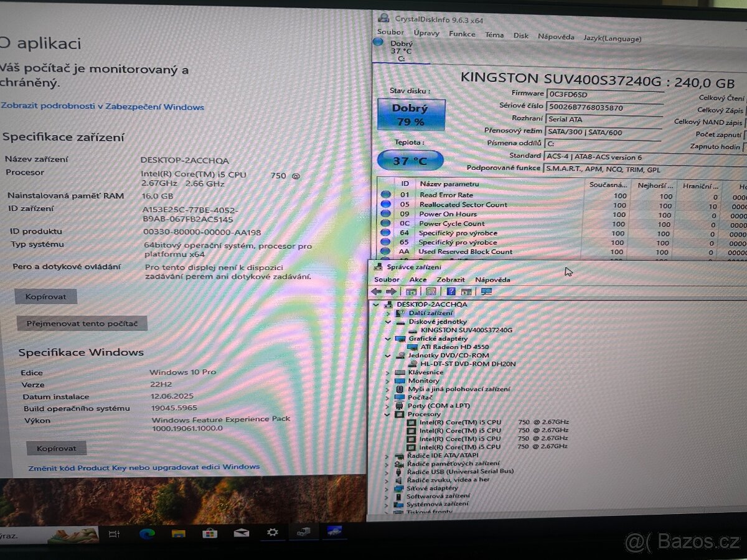Collapse Grafické adaptéry tree node

(387, 338)
